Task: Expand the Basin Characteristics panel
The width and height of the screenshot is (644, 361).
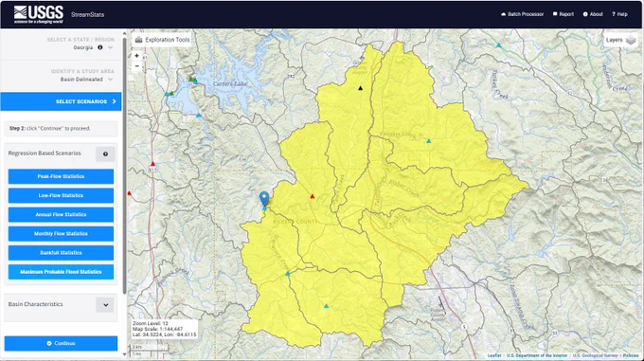Action: 105,305
